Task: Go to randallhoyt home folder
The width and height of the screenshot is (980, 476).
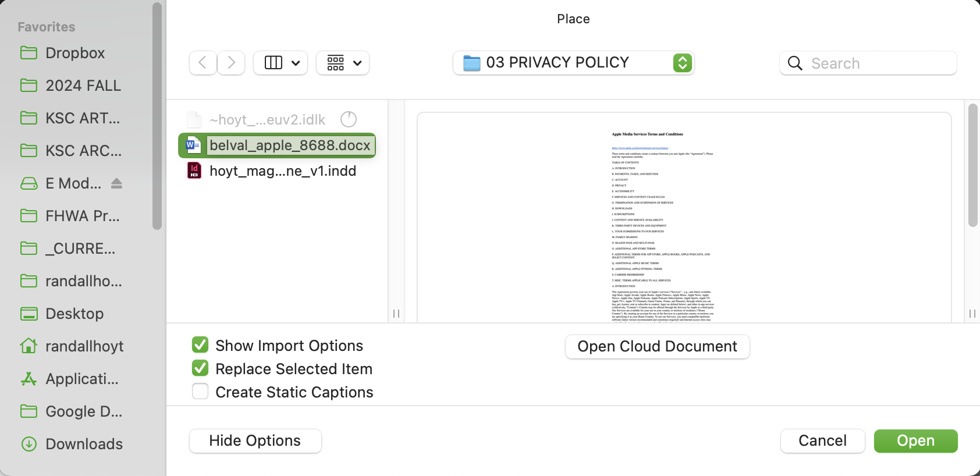Action: (84, 346)
